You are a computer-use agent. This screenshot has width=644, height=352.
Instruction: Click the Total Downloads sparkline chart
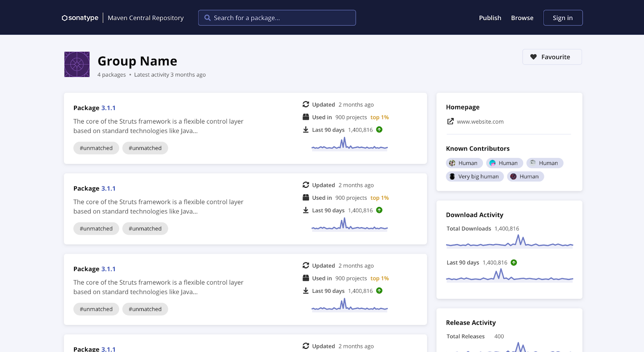click(x=509, y=242)
